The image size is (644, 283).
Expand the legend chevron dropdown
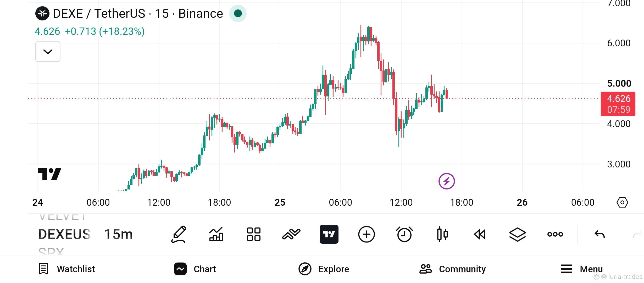pyautogui.click(x=48, y=52)
